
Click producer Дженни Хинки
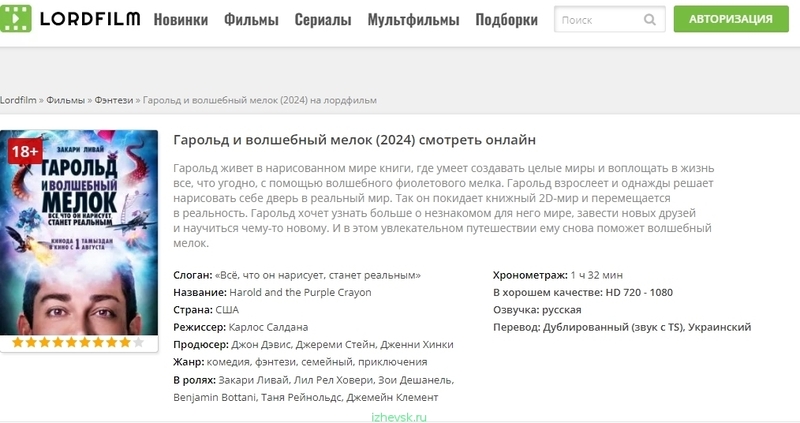click(x=417, y=344)
